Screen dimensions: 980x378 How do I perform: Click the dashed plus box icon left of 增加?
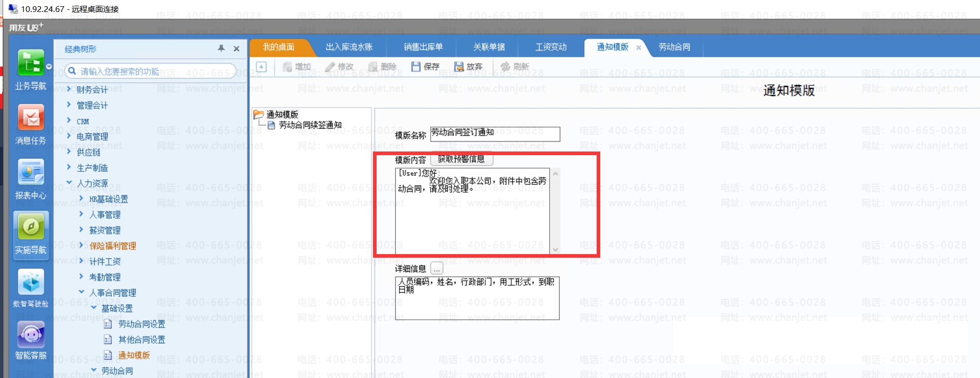pyautogui.click(x=262, y=67)
